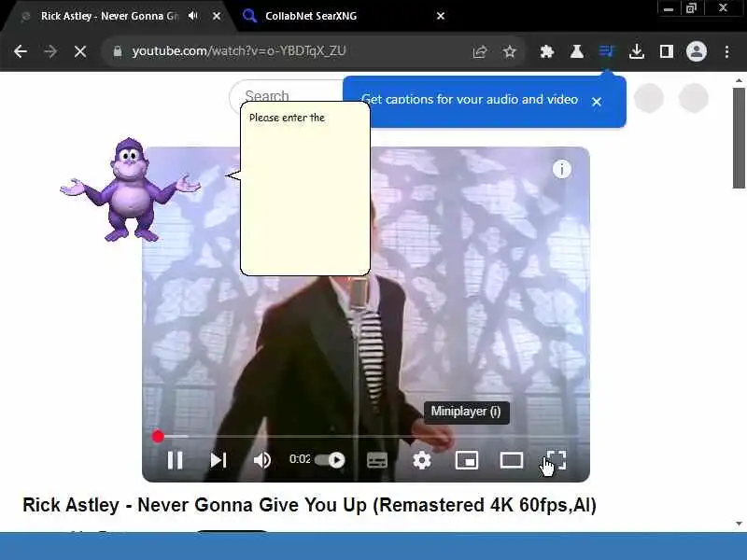Open Chrome profile avatar
The height and width of the screenshot is (560, 747).
coord(696,51)
